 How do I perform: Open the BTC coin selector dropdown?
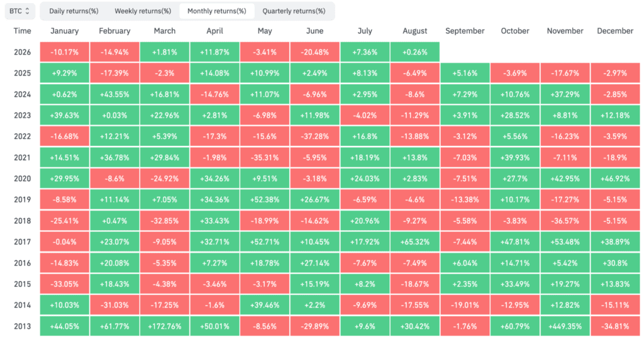pyautogui.click(x=19, y=11)
